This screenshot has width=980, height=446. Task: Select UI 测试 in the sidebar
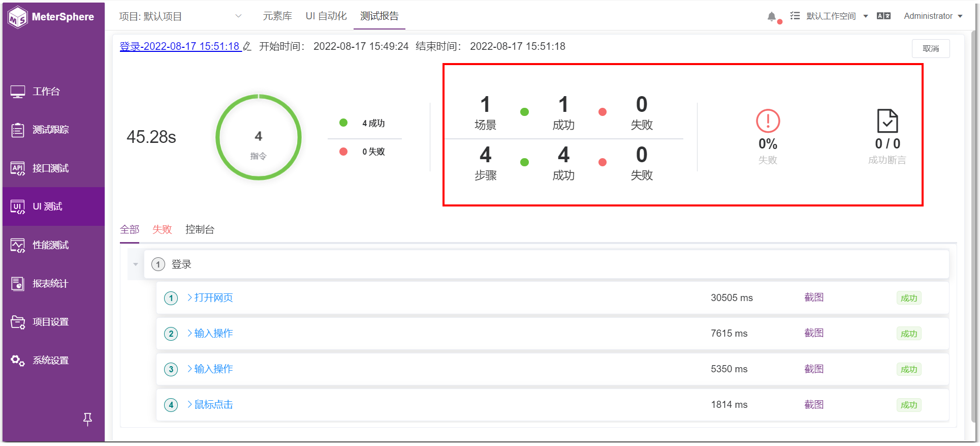(53, 206)
